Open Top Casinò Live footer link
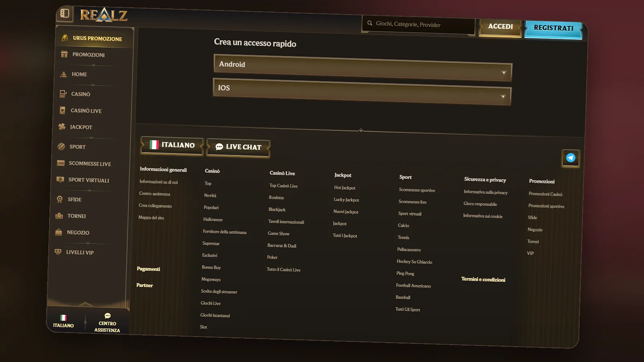644x362 pixels. coord(283,186)
